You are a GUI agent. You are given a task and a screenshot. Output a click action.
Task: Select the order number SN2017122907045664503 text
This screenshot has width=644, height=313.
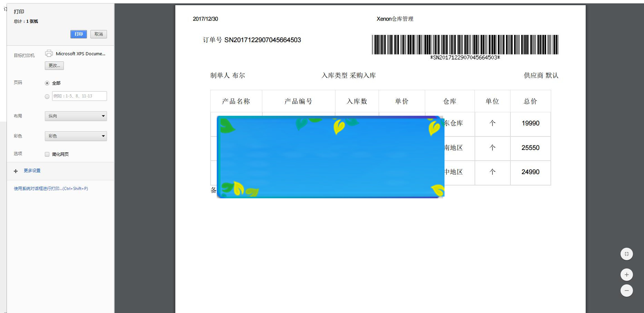coord(263,40)
